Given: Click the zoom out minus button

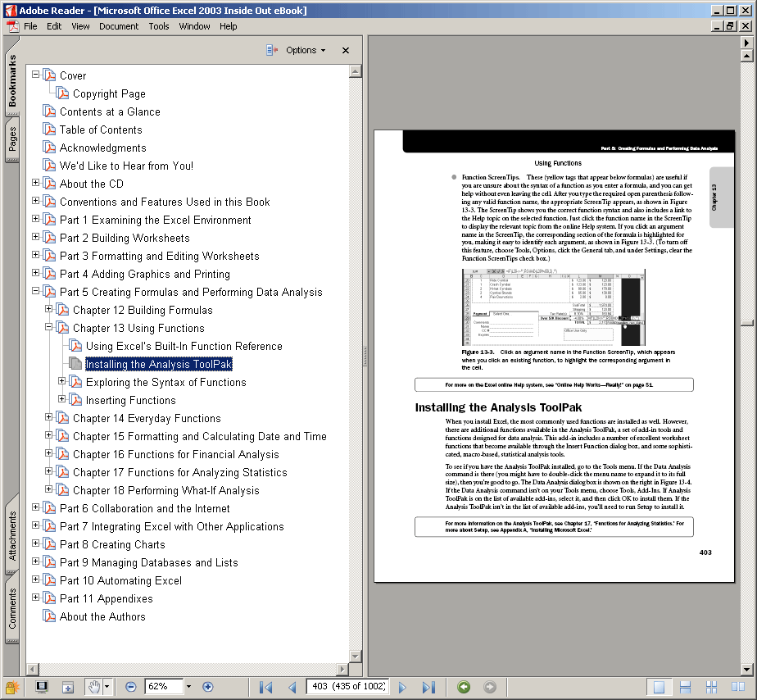Looking at the screenshot, I should tap(130, 686).
